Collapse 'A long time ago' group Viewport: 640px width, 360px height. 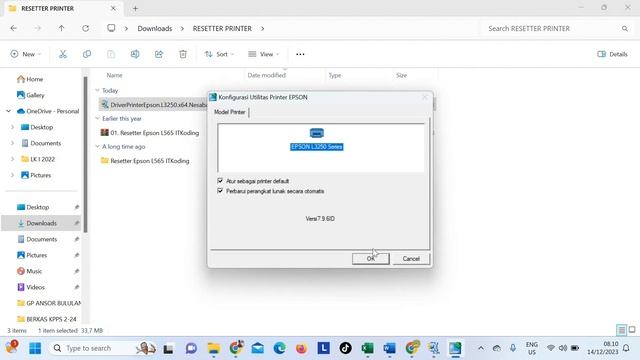click(98, 147)
